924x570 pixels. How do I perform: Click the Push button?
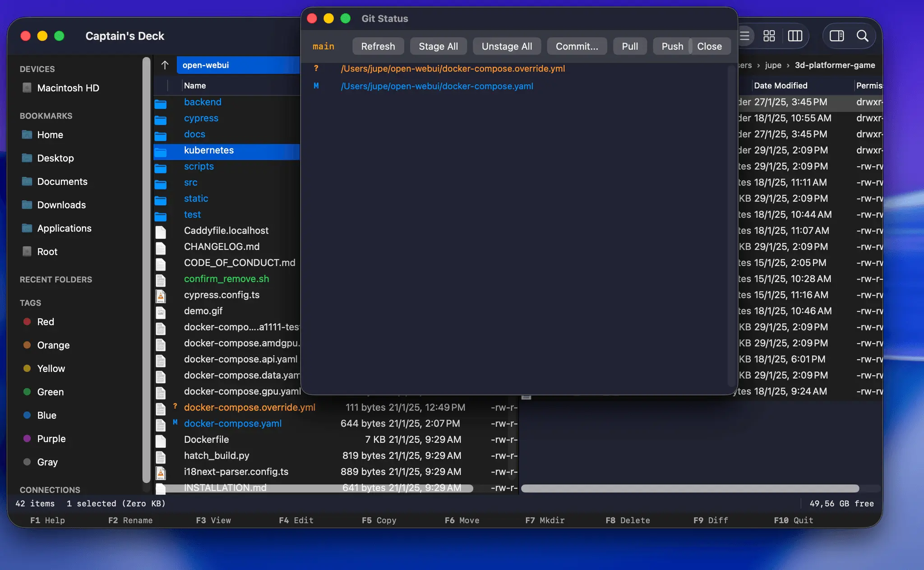672,46
